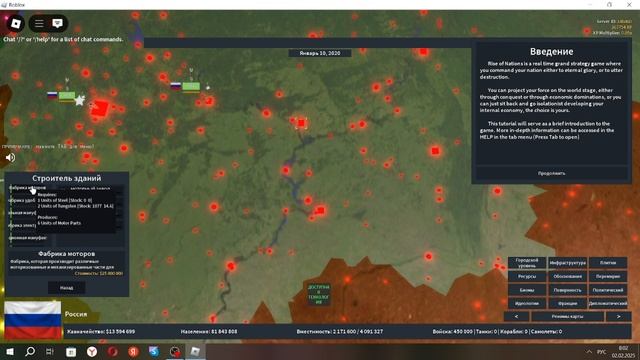Click the red square city right of the center
The image size is (640, 360).
click(435, 151)
